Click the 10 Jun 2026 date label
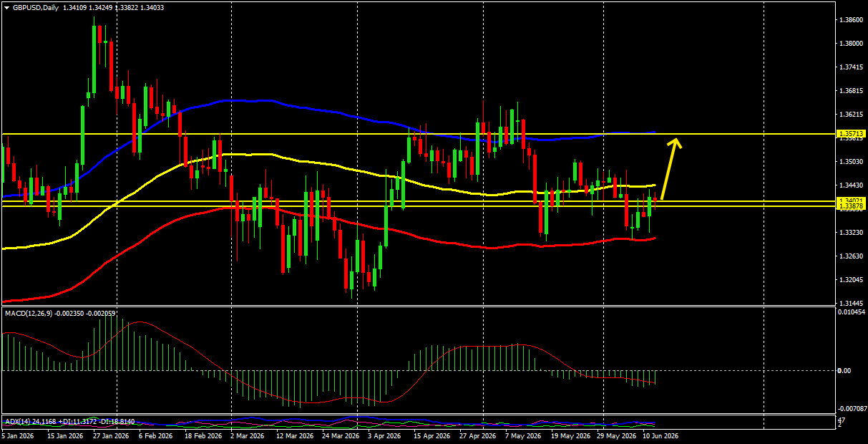868x444 pixels. (x=660, y=435)
